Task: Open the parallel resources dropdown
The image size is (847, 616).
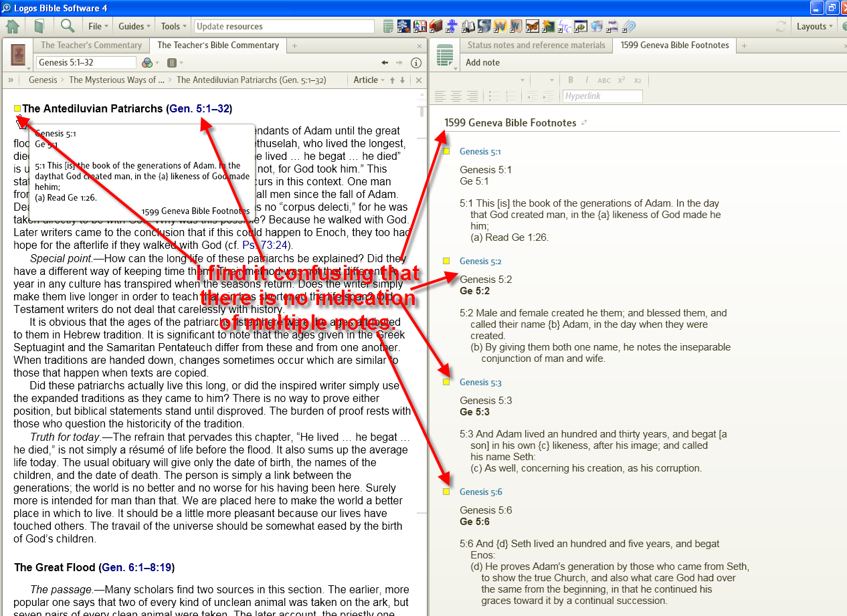Action: point(175,63)
